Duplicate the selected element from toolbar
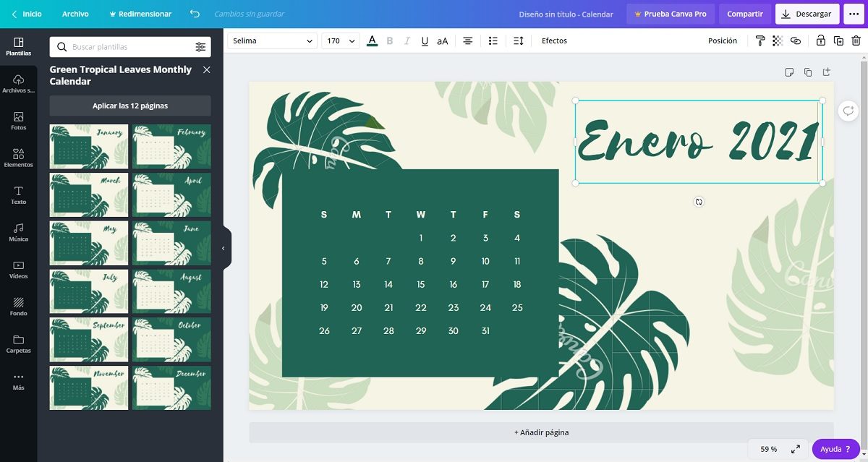 (838, 40)
